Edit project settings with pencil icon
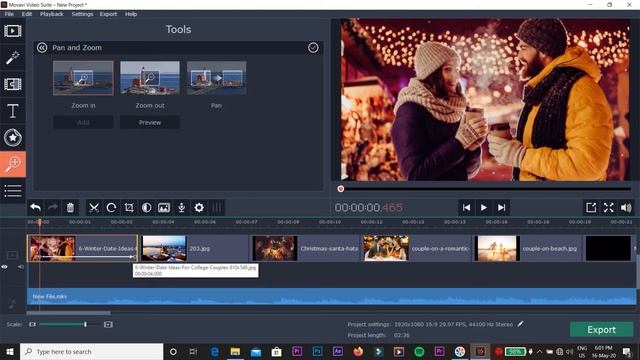 [520, 324]
